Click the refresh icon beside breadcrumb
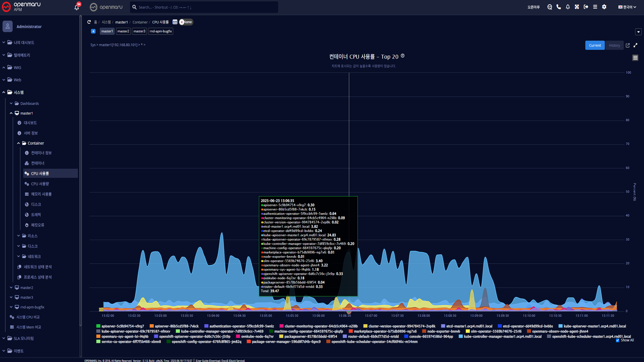Screen dimensions: 644x362 (x=89, y=22)
